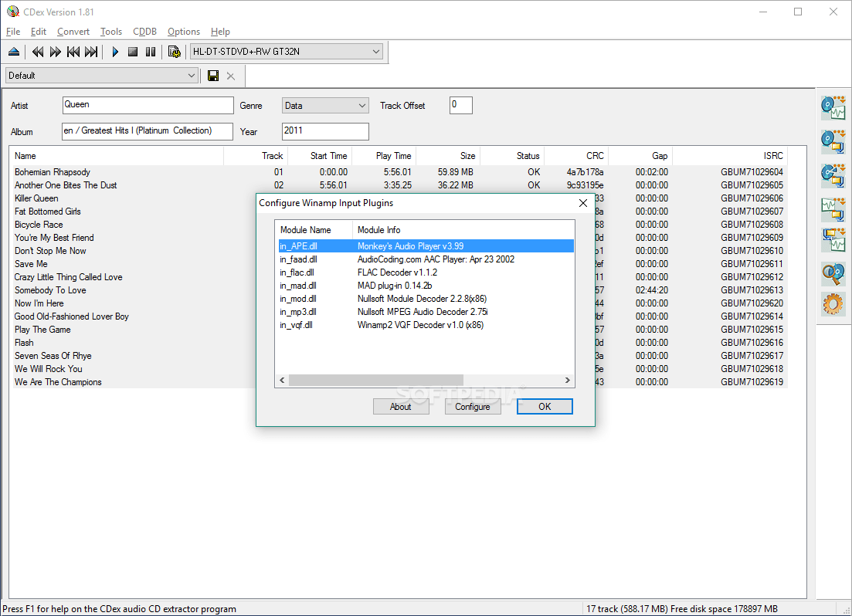Open the Edit menu
852x616 pixels.
38,32
